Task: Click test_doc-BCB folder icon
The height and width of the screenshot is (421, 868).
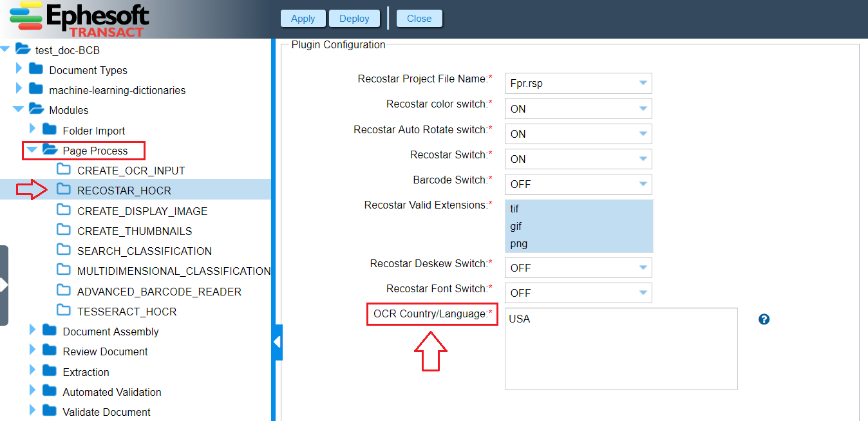Action: coord(23,49)
